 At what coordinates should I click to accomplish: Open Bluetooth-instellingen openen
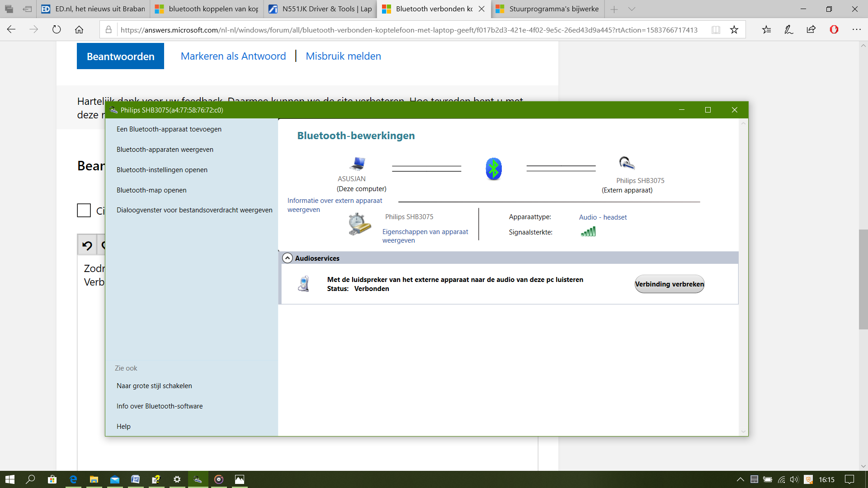tap(162, 170)
